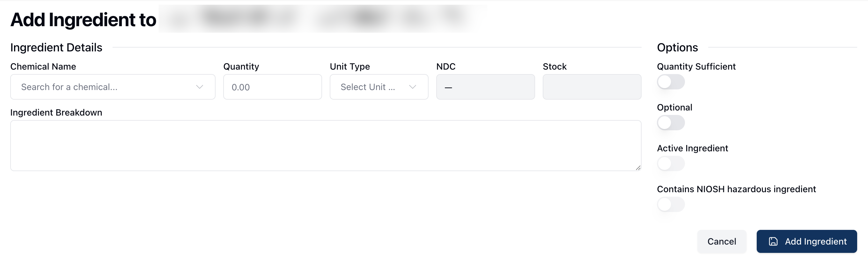This screenshot has height=265, width=868.
Task: Click the NDC read-only field
Action: pos(485,87)
